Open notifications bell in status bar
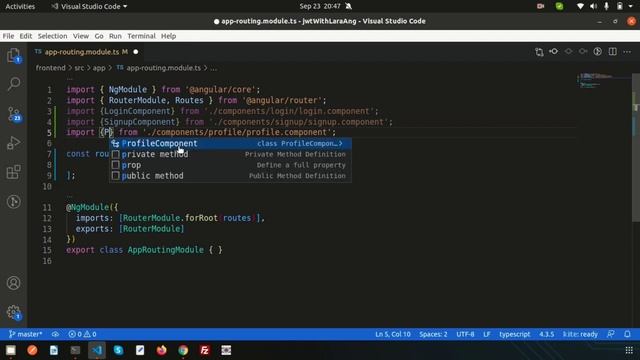Image resolution: width=640 pixels, height=360 pixels. coord(627,334)
